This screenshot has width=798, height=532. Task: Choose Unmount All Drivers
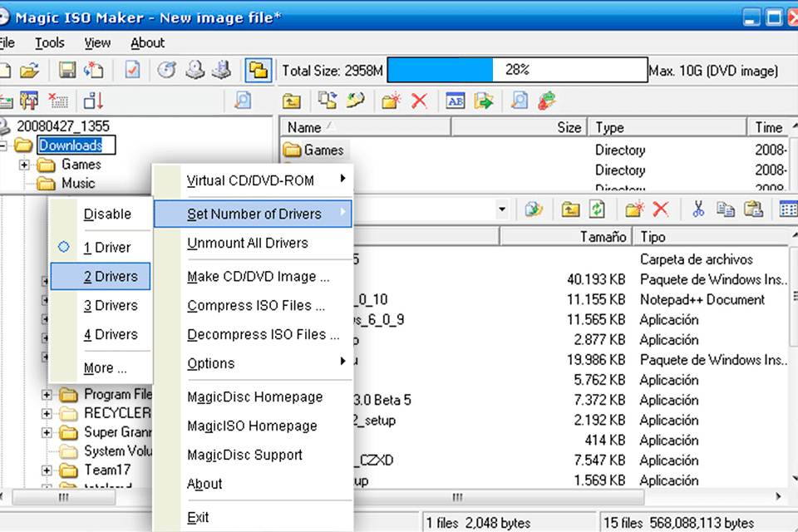[253, 244]
